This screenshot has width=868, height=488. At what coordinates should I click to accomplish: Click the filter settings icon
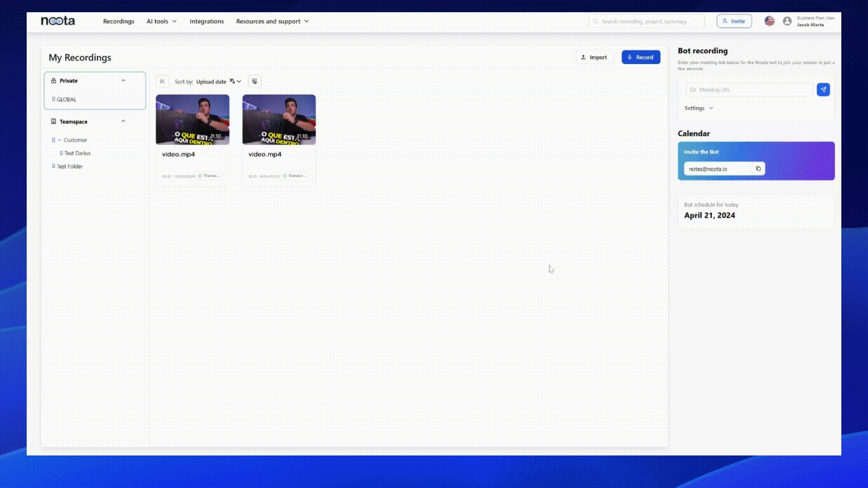point(162,81)
